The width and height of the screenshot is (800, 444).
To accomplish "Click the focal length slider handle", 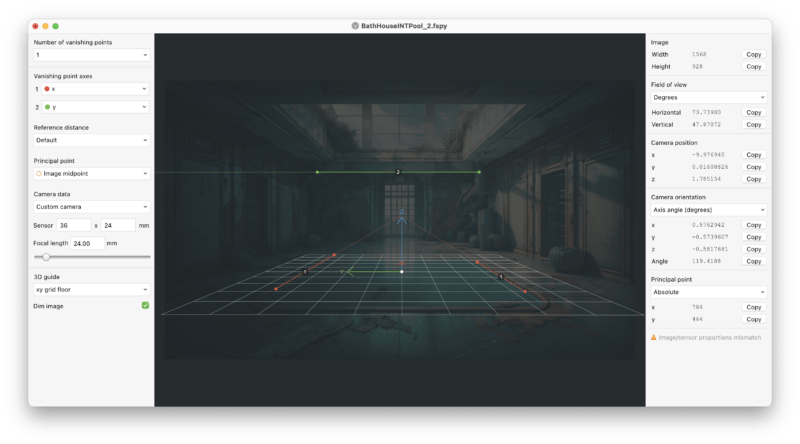I will (x=46, y=257).
